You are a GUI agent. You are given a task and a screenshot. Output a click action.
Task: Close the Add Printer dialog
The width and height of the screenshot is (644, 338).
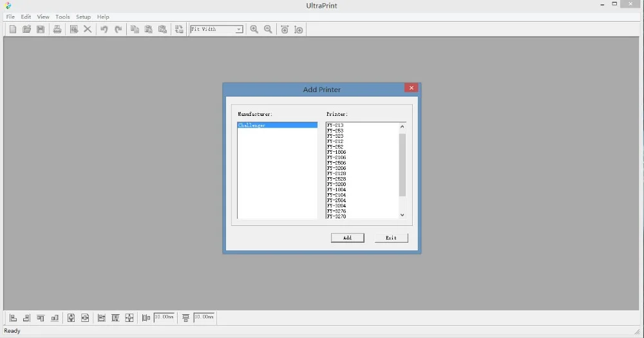click(411, 88)
